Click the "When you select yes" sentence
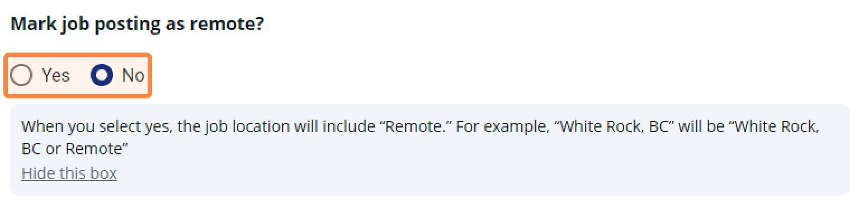The width and height of the screenshot is (868, 208). click(237, 127)
